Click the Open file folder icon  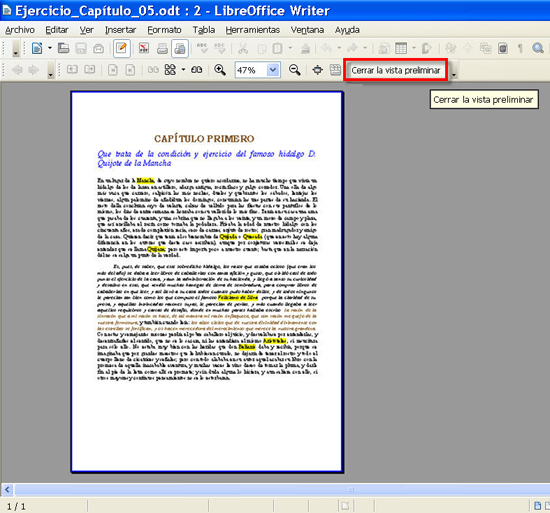pyautogui.click(x=63, y=48)
